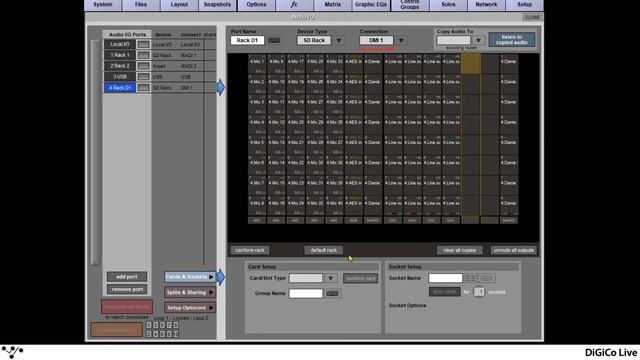Select the 4:Mic 25 socket cell
The image size is (640, 360).
pos(315,64)
